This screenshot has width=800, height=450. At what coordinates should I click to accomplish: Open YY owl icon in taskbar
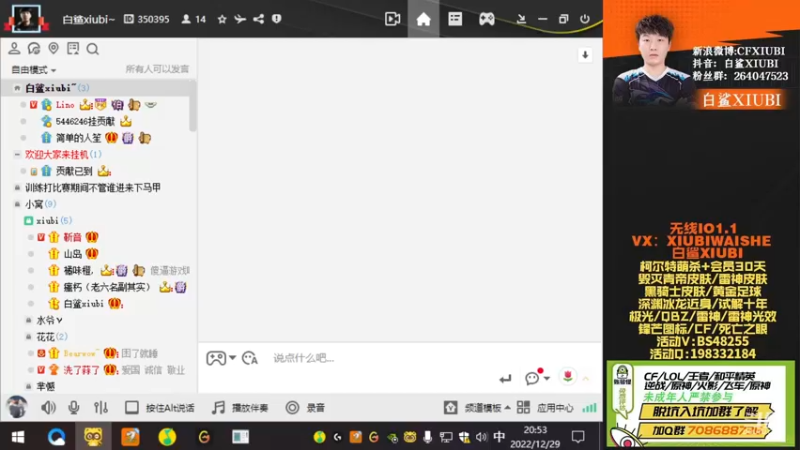(93, 437)
